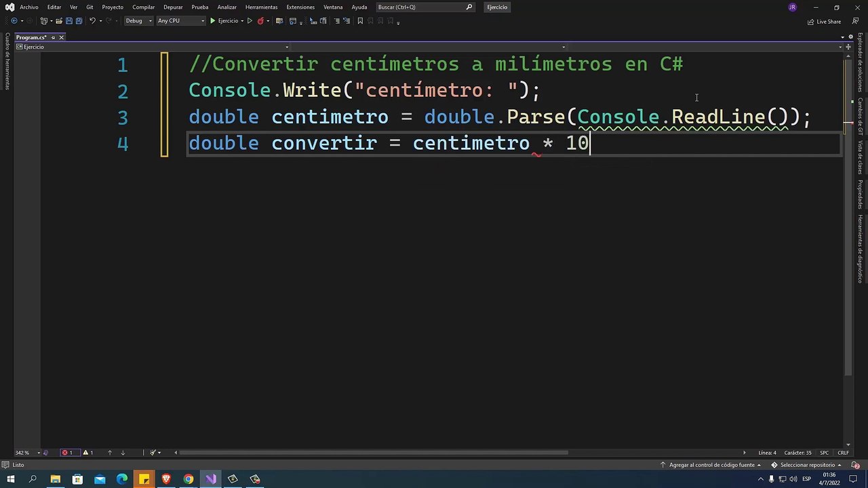
Task: Click the navigate backward arrow icon
Action: coord(14,21)
